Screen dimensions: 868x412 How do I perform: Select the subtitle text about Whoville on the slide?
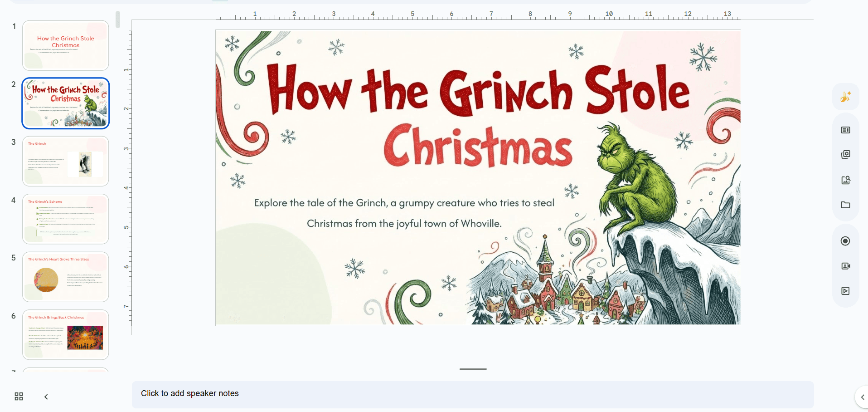coord(404,213)
